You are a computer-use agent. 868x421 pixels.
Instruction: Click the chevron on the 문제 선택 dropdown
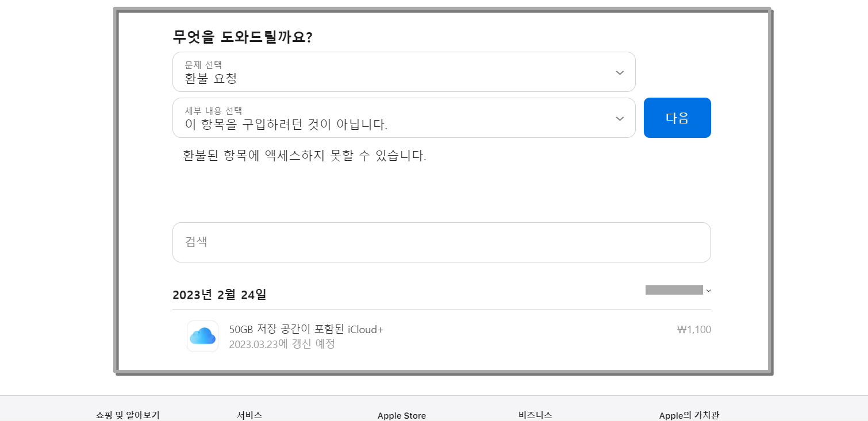(620, 72)
